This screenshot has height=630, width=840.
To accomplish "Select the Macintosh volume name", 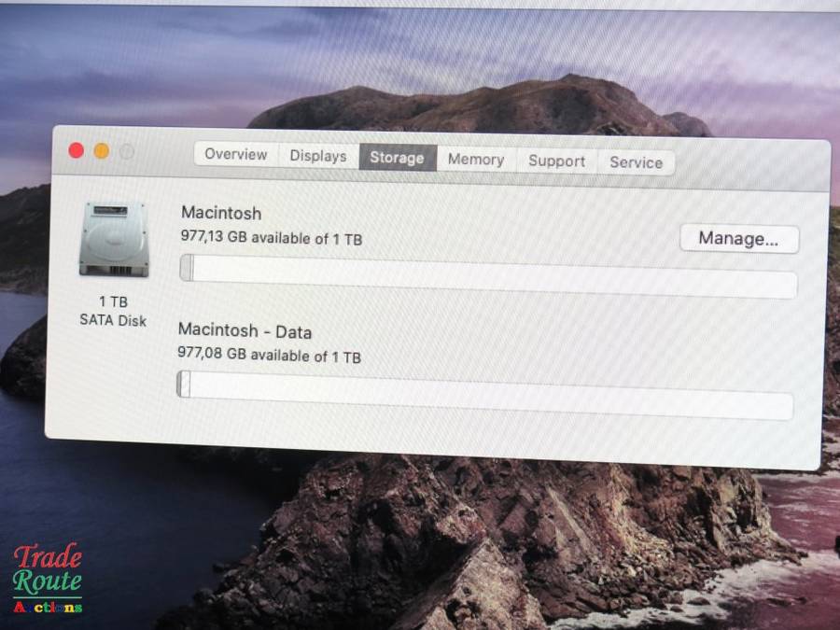I will click(221, 214).
